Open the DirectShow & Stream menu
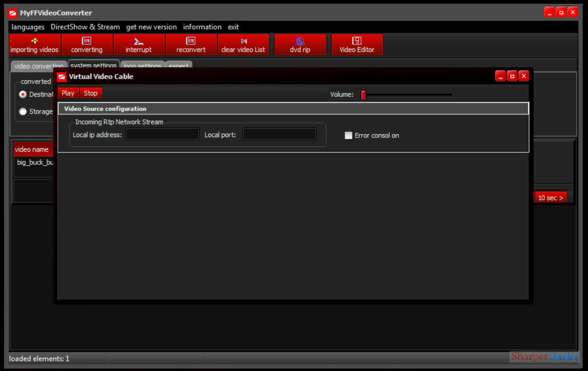 click(85, 27)
